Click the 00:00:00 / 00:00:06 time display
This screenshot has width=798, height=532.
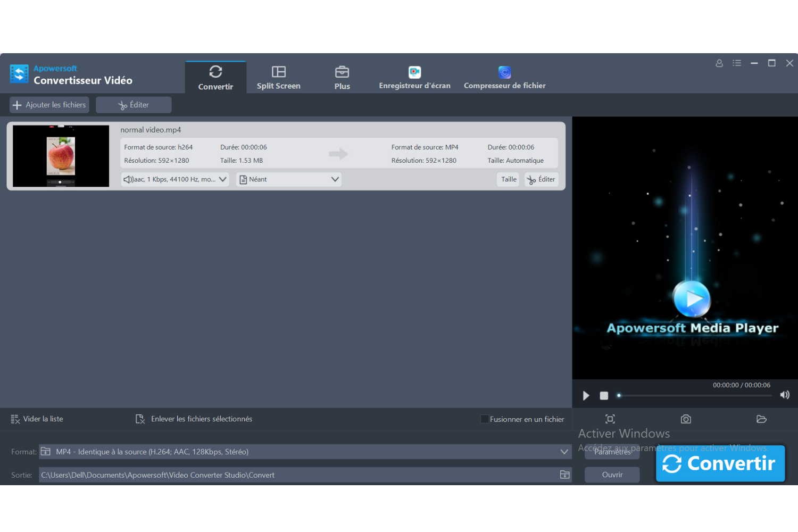pos(742,385)
